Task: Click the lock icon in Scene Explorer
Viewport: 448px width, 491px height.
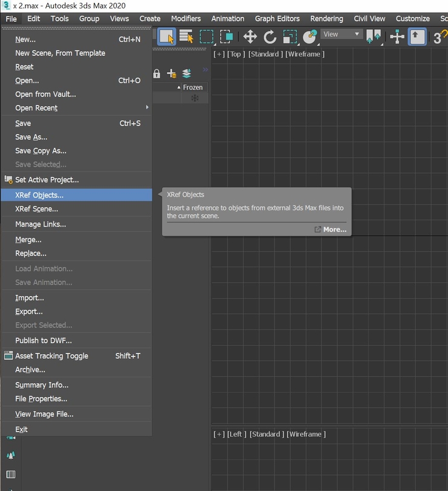Action: point(156,73)
